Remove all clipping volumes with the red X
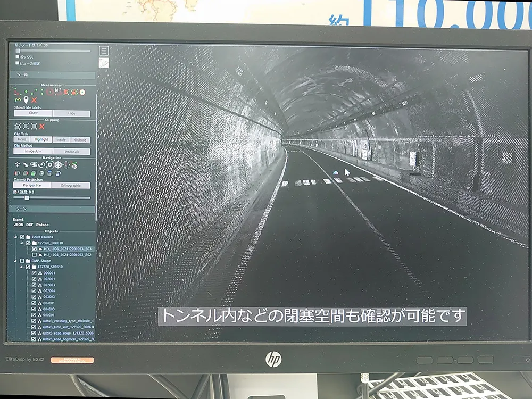532x399 pixels. tap(41, 127)
